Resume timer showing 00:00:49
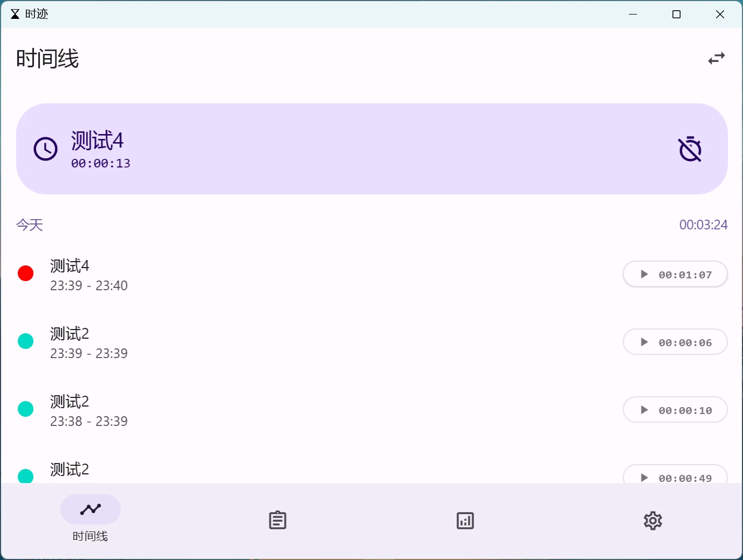The height and width of the screenshot is (560, 743). pos(675,474)
